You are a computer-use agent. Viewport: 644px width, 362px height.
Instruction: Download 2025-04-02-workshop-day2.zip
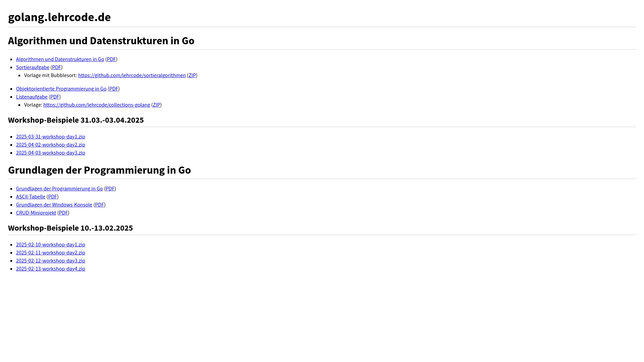coord(51,144)
